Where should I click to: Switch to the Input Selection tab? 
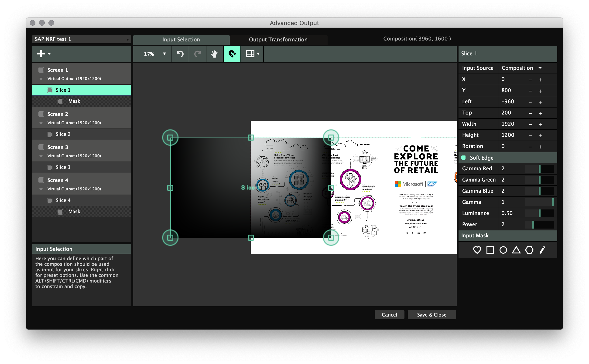(181, 40)
